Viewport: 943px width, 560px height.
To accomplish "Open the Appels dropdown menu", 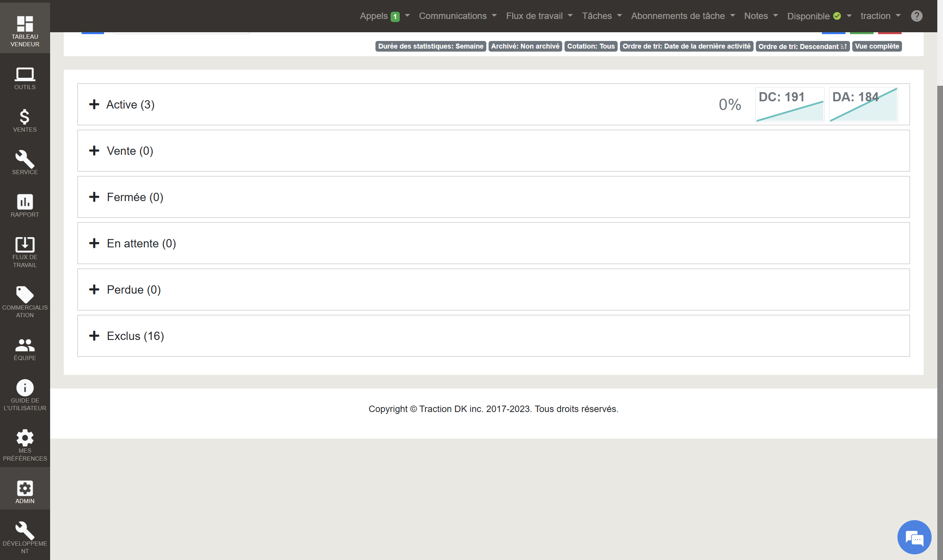I will [385, 16].
